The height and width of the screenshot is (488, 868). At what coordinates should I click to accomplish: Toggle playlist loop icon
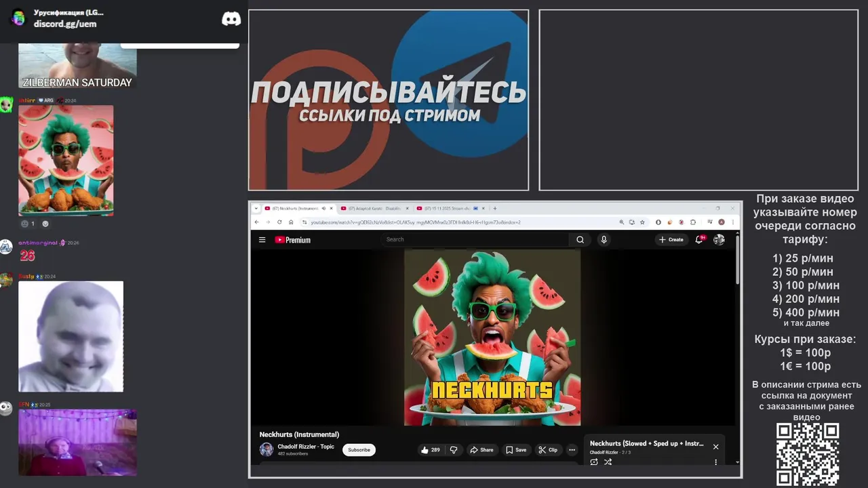tap(594, 462)
